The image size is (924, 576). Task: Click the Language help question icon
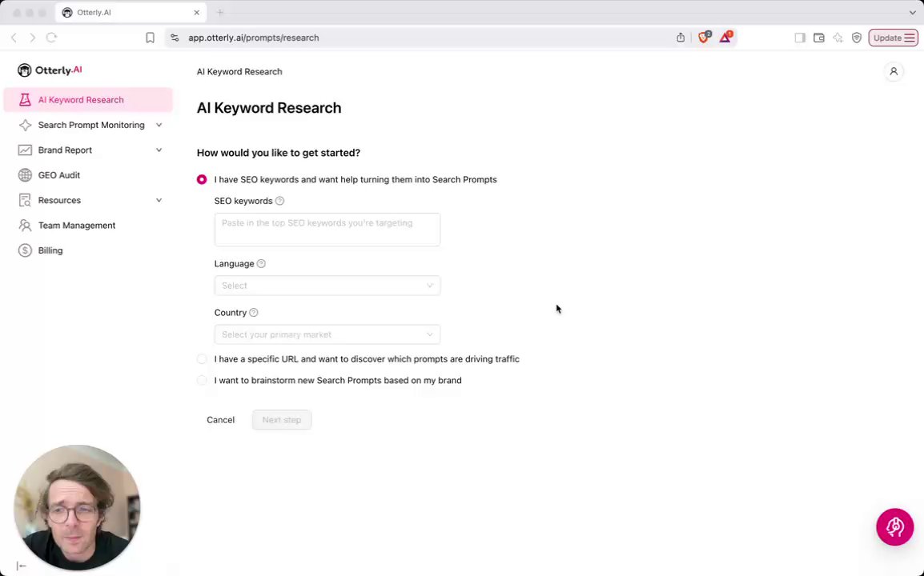pyautogui.click(x=261, y=264)
